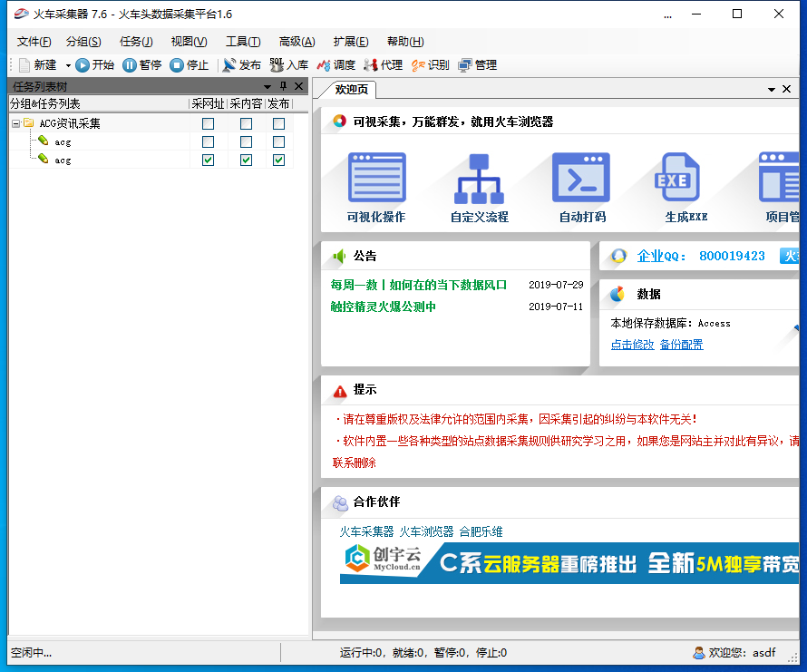Uncheck 采内容 on the checked acg task
This screenshot has height=672, width=807.
[246, 161]
